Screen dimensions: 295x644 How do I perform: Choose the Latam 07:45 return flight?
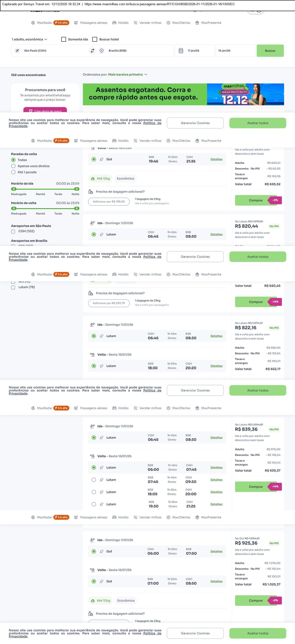tap(94, 480)
